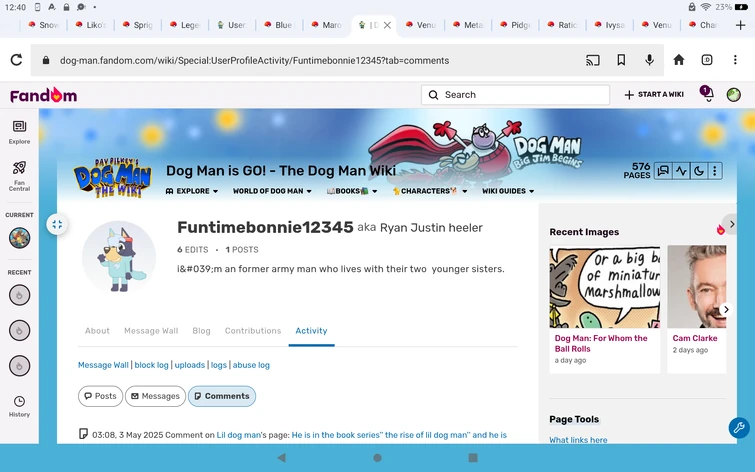Open the wrench admin tools button
755x472 pixels.
739,427
